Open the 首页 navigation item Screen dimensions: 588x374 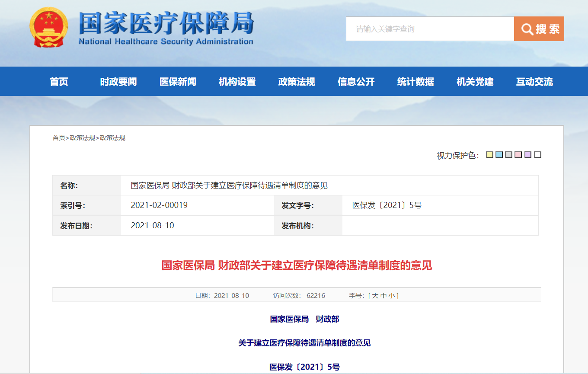point(59,82)
